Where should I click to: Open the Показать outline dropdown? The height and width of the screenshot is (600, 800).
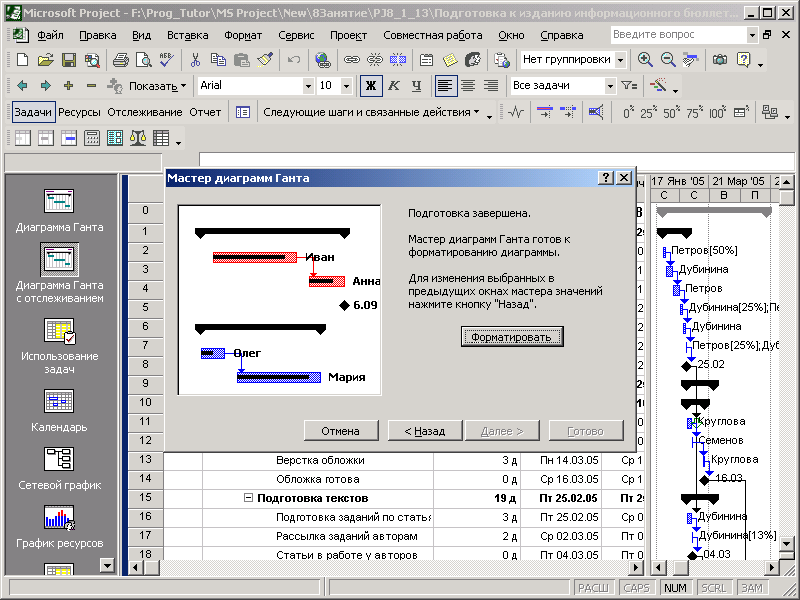coord(158,86)
